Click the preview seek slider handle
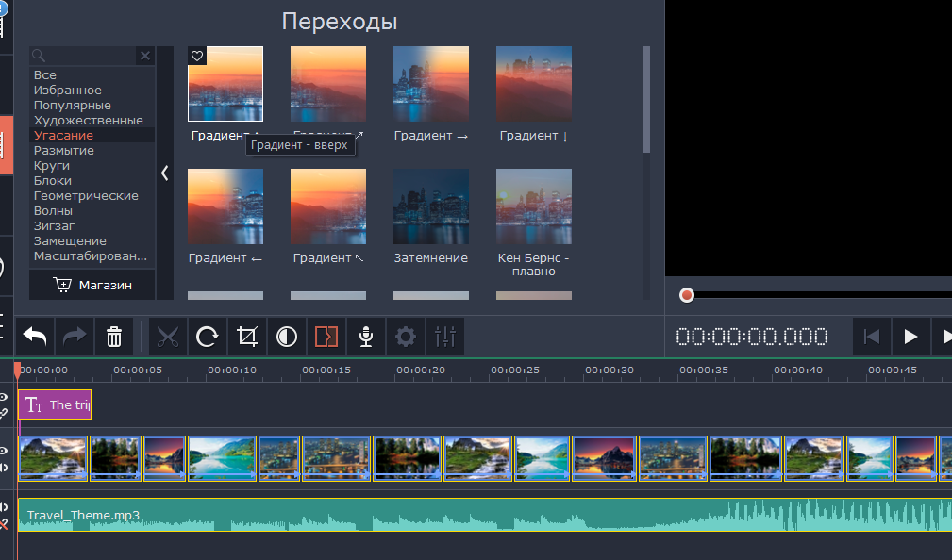 (687, 295)
